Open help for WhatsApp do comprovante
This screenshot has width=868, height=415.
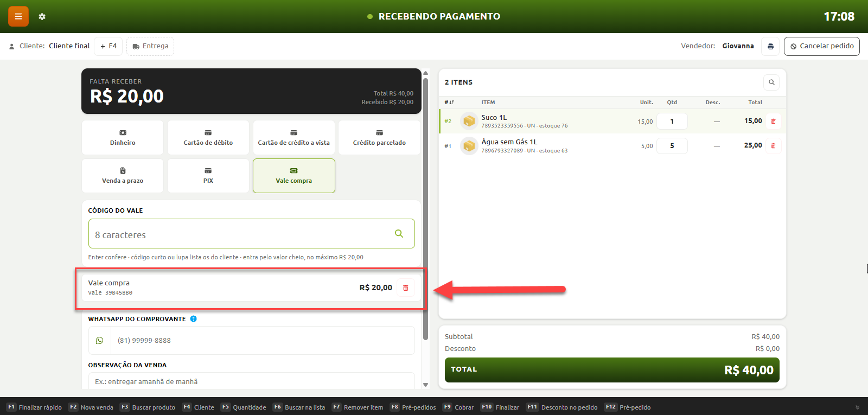[x=194, y=319]
